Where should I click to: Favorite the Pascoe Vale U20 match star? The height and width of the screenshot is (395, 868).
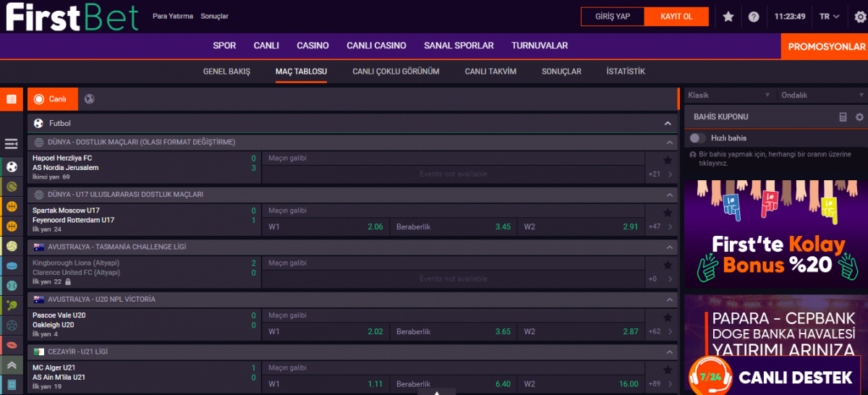click(x=667, y=316)
